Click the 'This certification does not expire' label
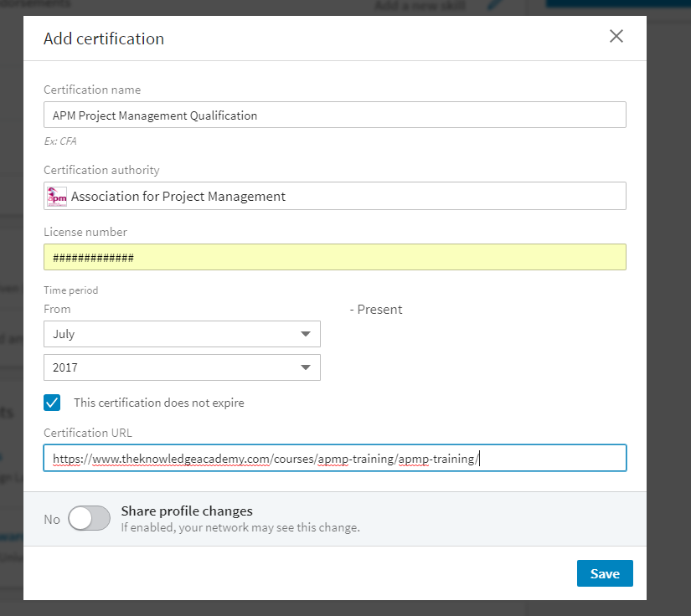691x616 pixels. pyautogui.click(x=159, y=403)
